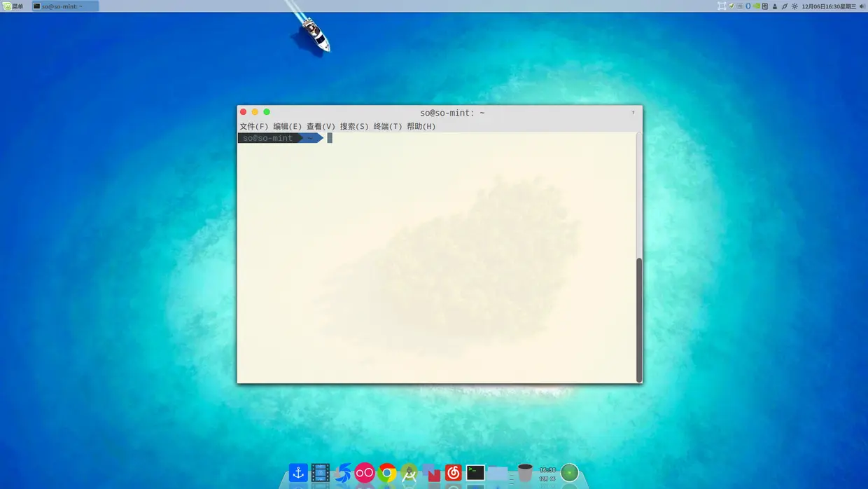Open the 菜单 start menu in panel
Screen dimensions: 868x489
(13, 6)
